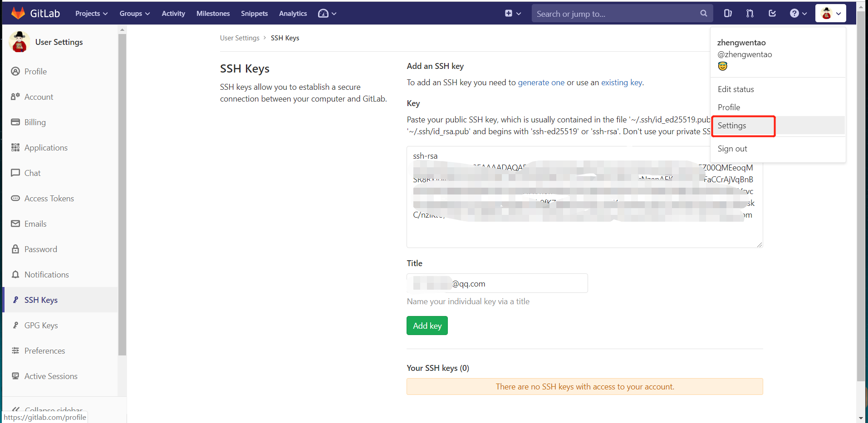Image resolution: width=868 pixels, height=423 pixels.
Task: Select the Access Tokens sidebar item
Action: (x=49, y=198)
